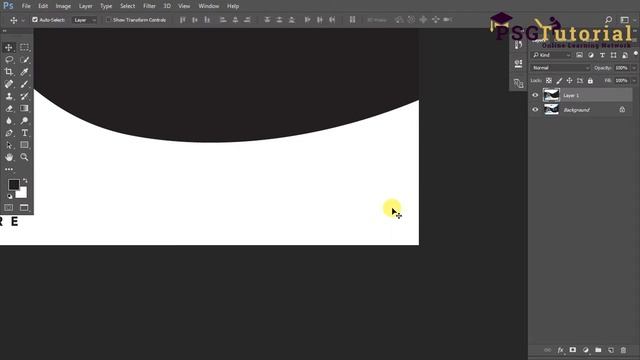Viewport: 640px width, 360px height.
Task: Open the Layer menu
Action: point(85,6)
